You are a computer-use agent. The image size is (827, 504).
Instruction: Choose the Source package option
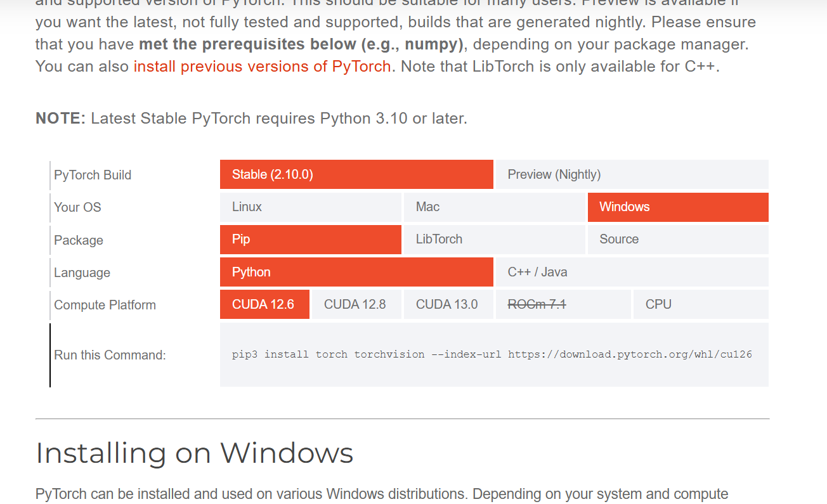click(678, 239)
